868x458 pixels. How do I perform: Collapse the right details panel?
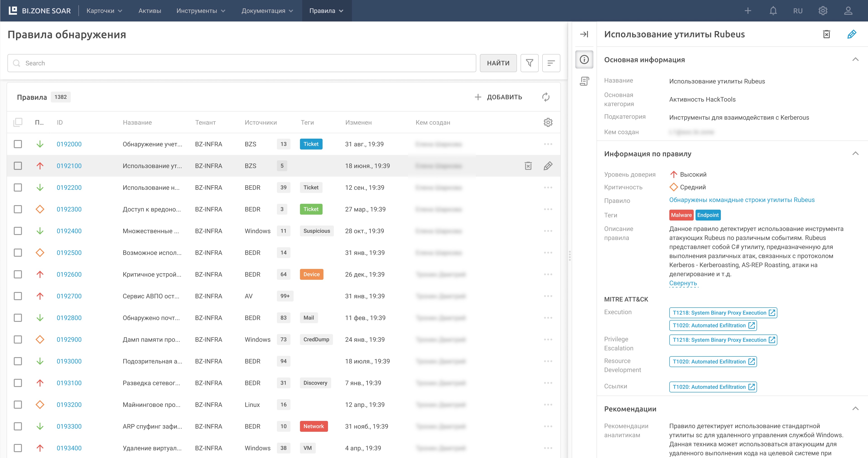[x=584, y=34]
